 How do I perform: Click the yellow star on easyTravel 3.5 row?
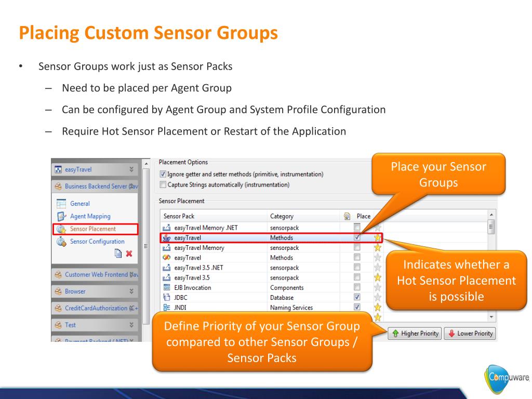[x=378, y=277]
